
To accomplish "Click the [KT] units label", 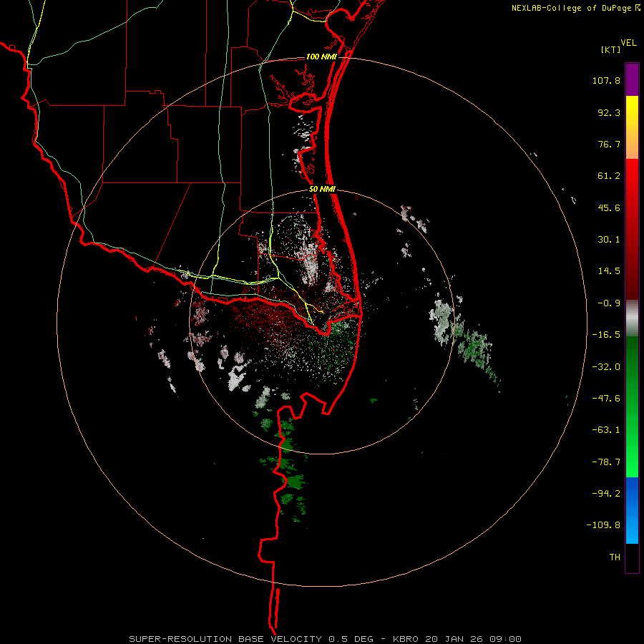I will tap(610, 49).
